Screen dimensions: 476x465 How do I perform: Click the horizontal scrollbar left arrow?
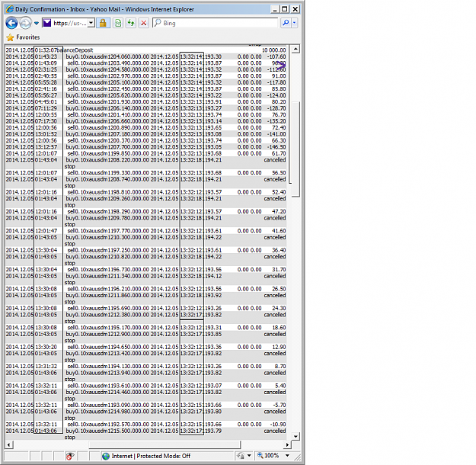pyautogui.click(x=9, y=444)
